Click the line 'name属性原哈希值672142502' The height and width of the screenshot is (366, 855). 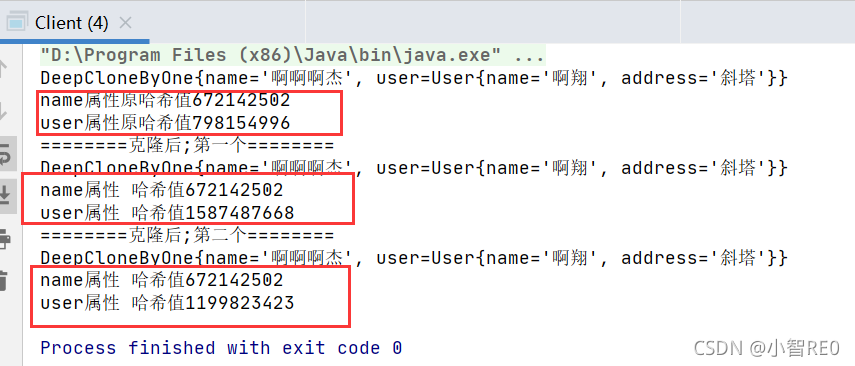click(165, 100)
